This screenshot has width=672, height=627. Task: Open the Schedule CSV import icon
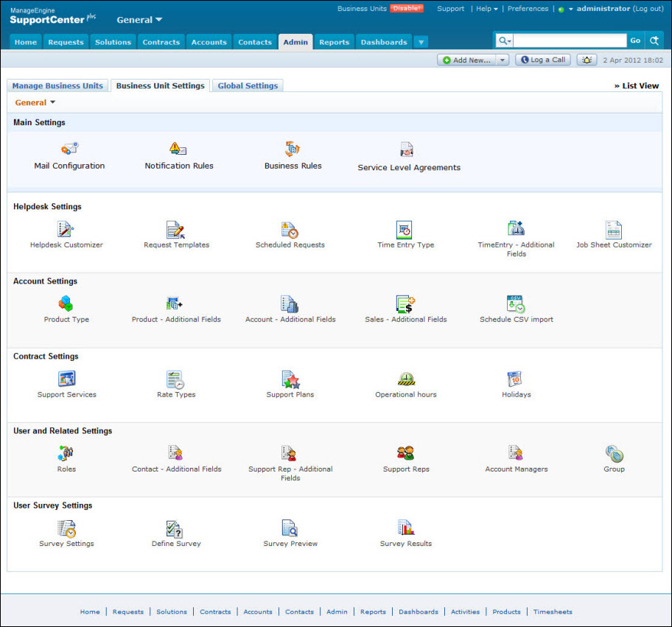516,304
